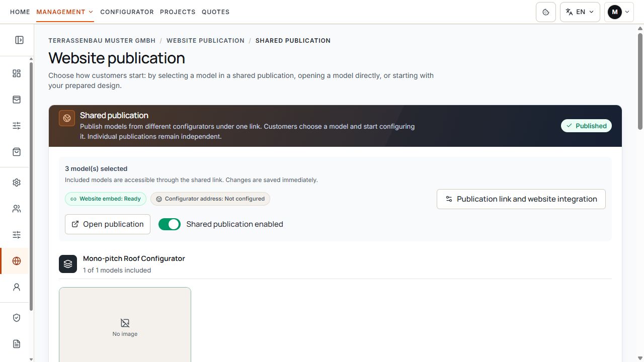
Task: Click the '3 model(s) selected' text
Action: 96,169
